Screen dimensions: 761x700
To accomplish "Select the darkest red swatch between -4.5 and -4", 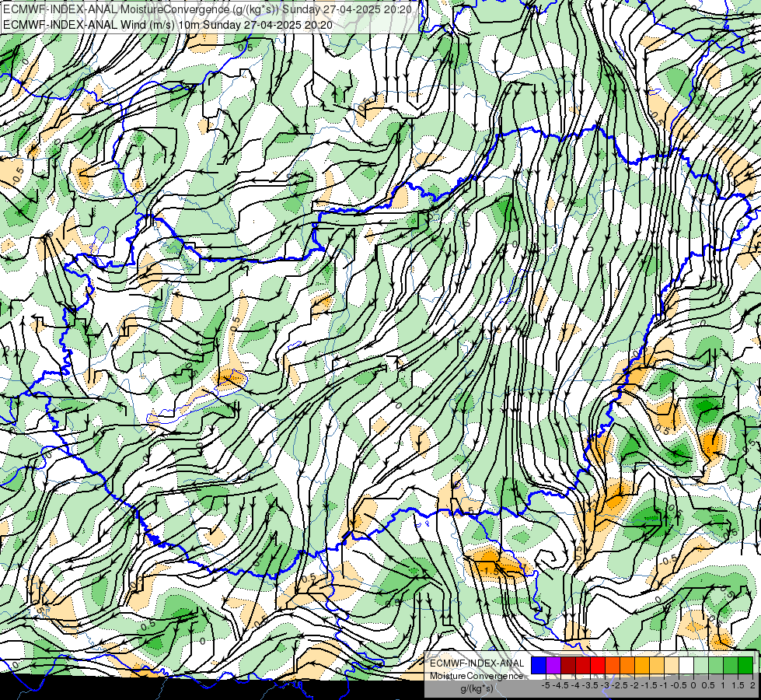I will 568,666.
